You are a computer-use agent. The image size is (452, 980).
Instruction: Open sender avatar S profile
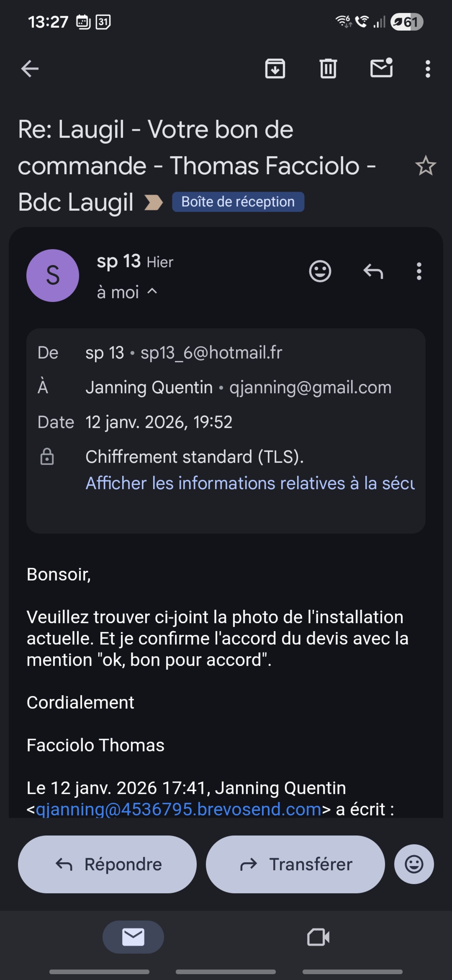pos(53,275)
